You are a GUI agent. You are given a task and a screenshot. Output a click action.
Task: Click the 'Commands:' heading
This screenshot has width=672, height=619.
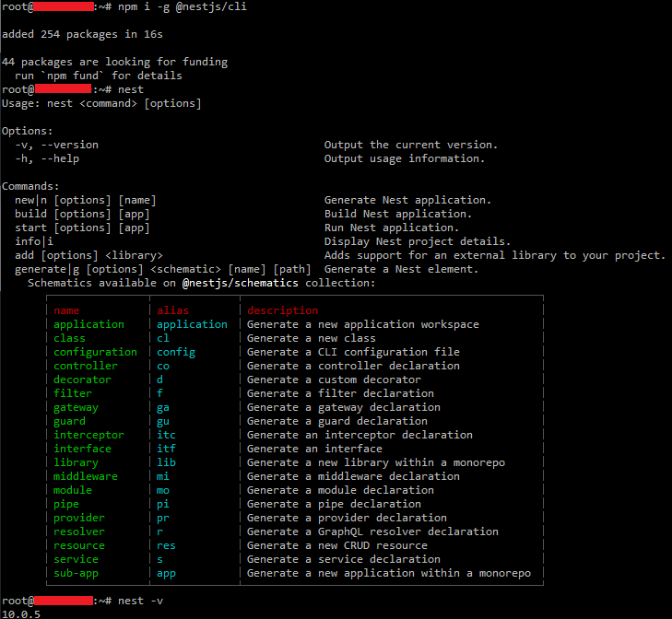pyautogui.click(x=30, y=186)
